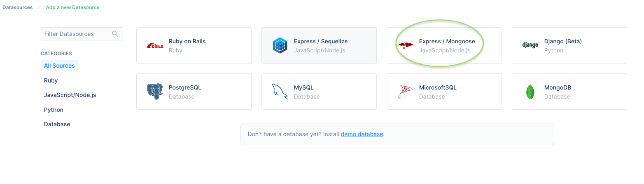Select the All Sources category
Screen dimensions: 644x184
pos(59,66)
